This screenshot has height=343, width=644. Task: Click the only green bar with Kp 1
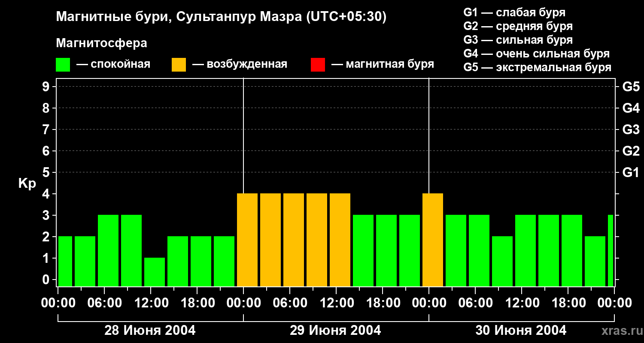click(155, 272)
